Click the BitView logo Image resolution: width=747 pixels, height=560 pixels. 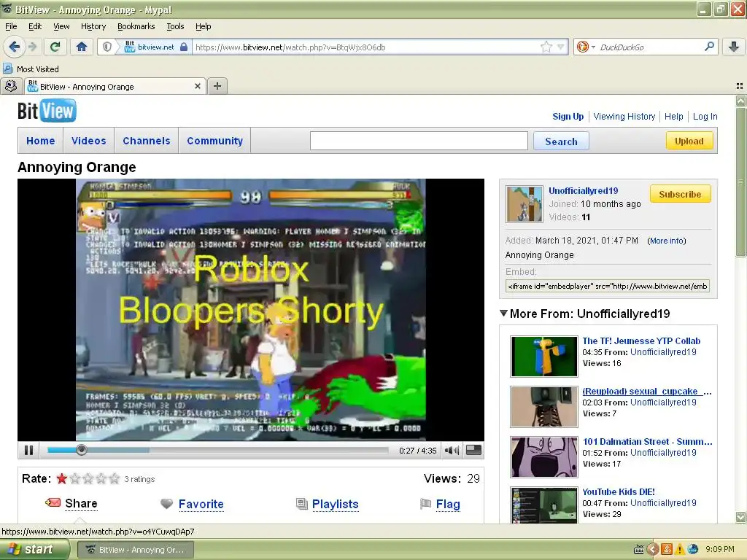pos(47,111)
